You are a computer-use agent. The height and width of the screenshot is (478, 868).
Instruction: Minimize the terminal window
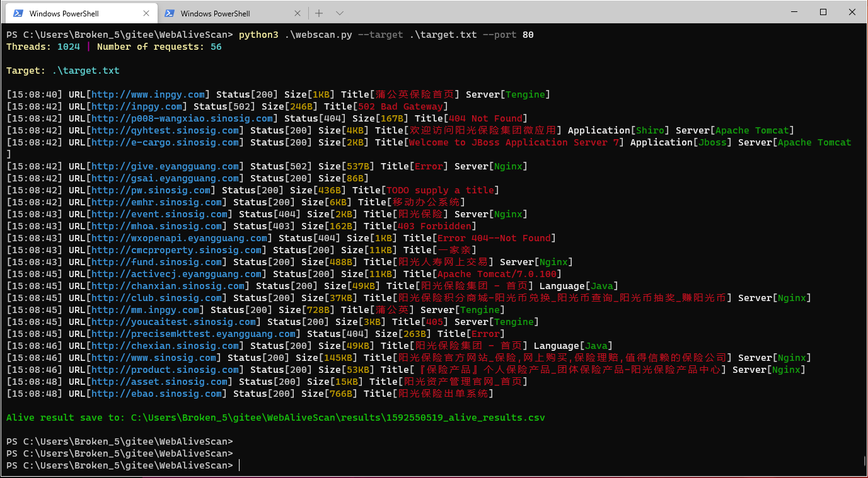click(x=794, y=12)
